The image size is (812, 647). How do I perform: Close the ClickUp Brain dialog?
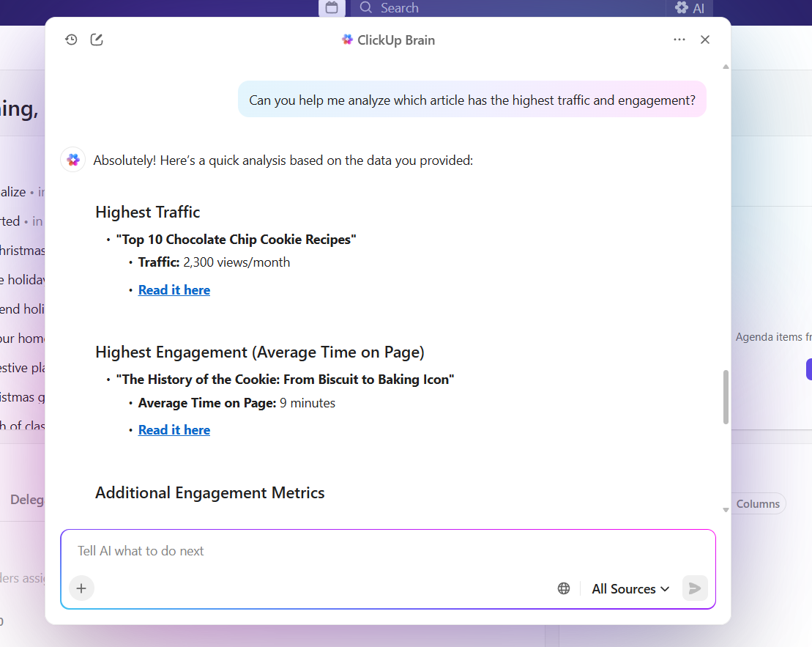(x=704, y=40)
